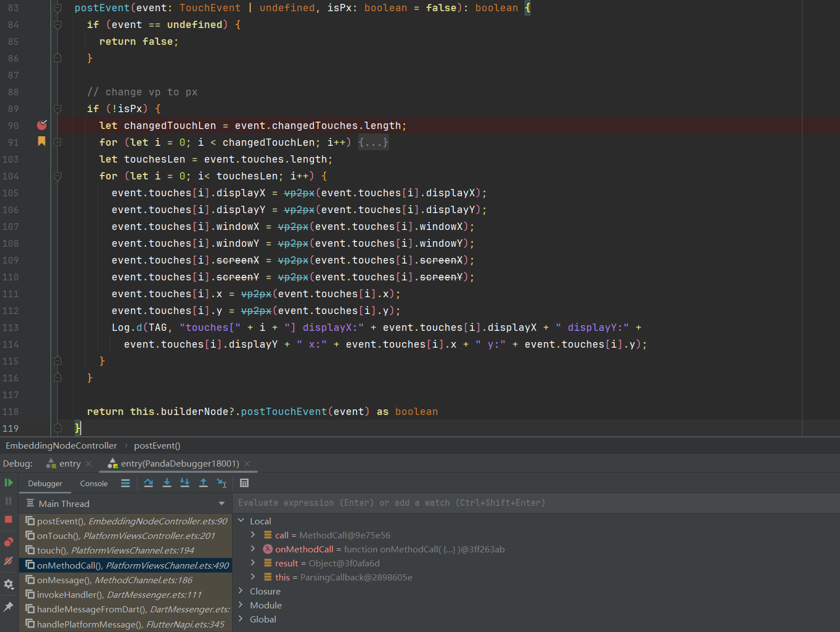Viewport: 840px width, 632px height.
Task: Toggle the pin tab icon
Action: click(8, 607)
